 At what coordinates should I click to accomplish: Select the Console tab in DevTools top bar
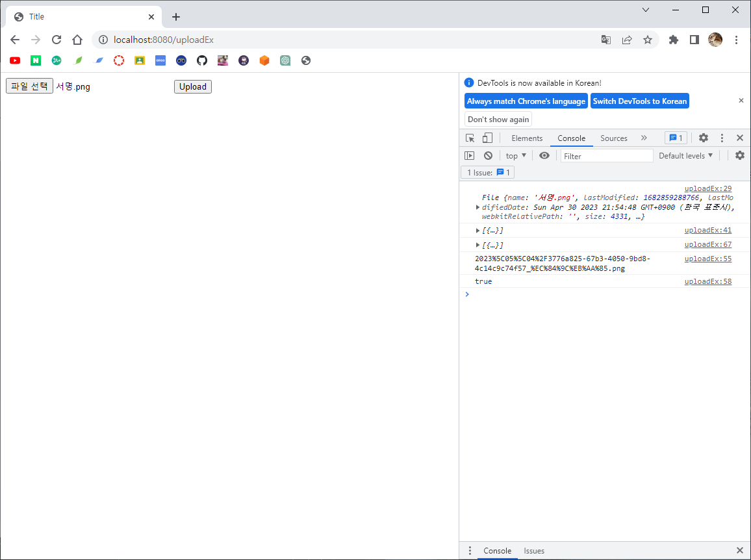[572, 138]
